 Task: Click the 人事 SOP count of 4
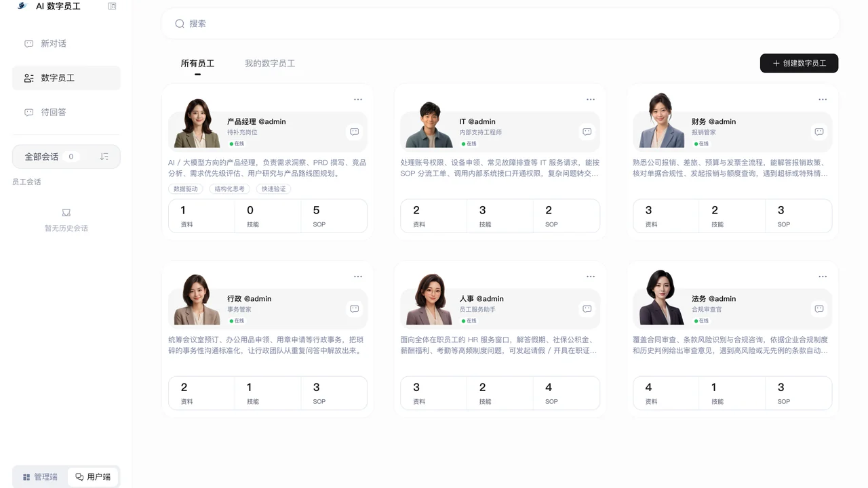tap(549, 387)
